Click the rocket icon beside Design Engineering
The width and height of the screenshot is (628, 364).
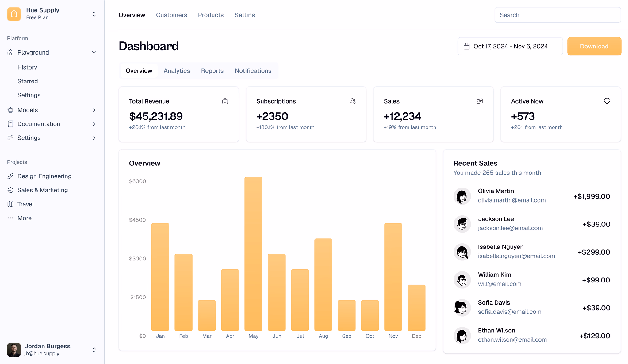[10, 176]
